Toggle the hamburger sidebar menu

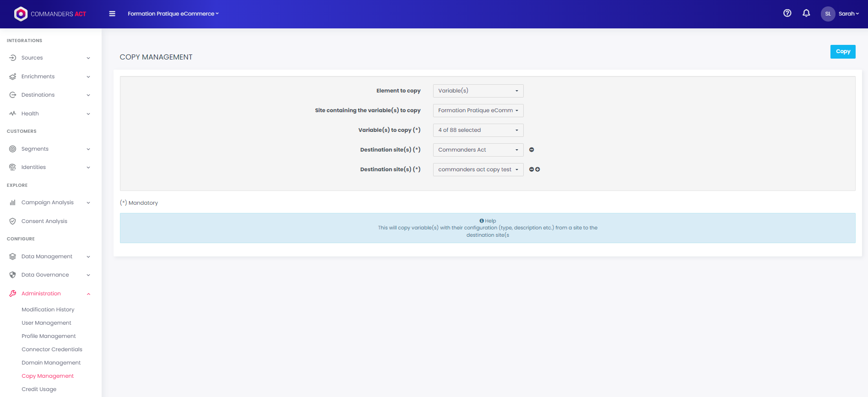[112, 14]
